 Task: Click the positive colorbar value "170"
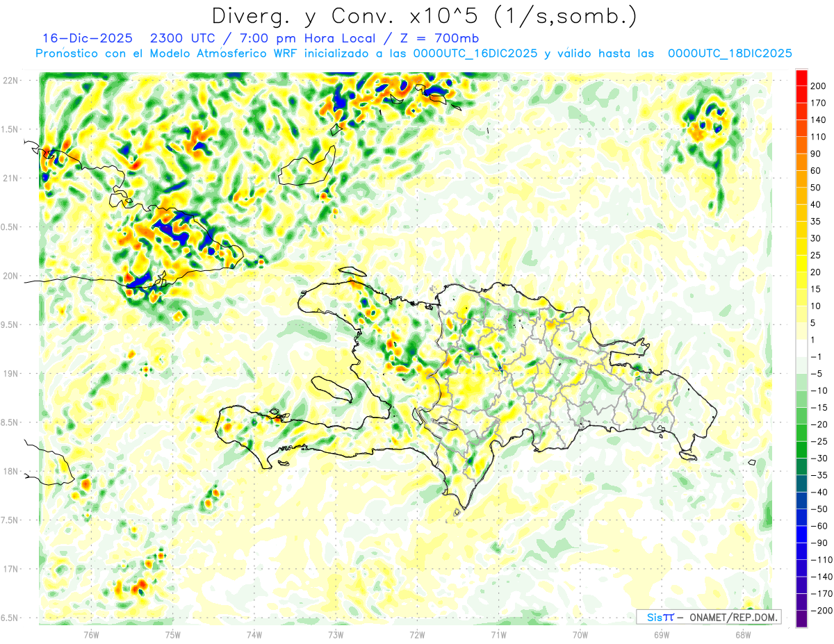coord(818,103)
